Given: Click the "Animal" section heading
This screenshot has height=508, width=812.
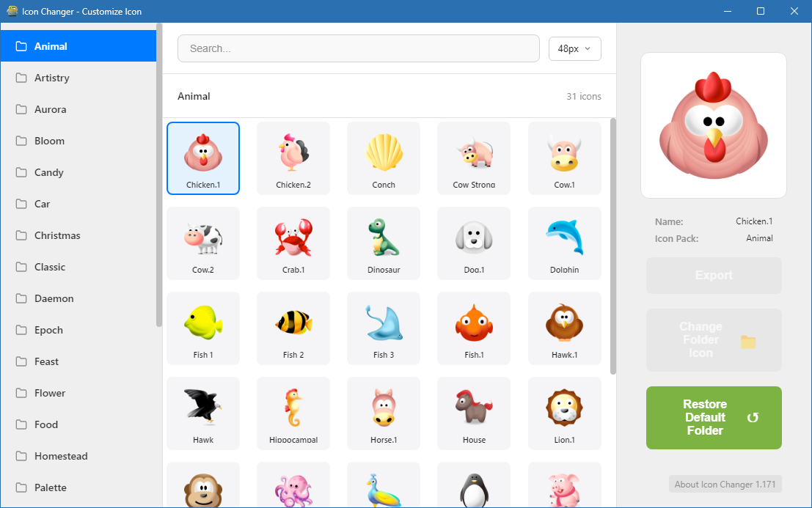Looking at the screenshot, I should pos(194,96).
